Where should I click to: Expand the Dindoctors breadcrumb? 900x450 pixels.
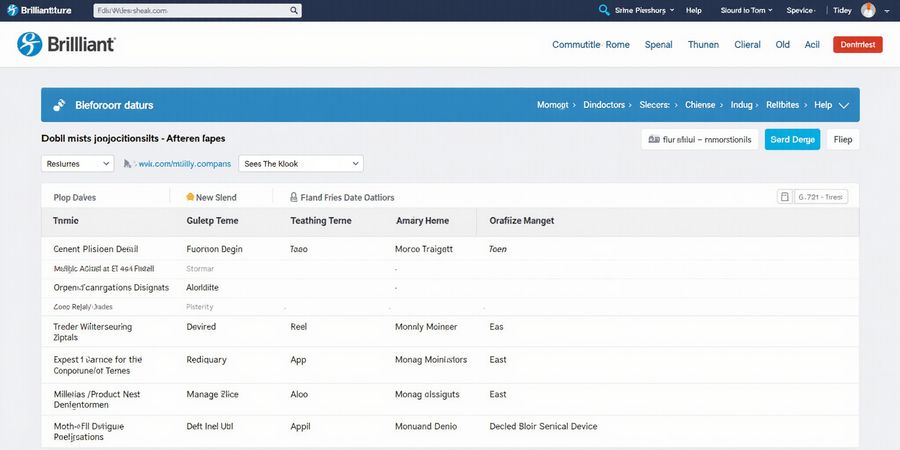pyautogui.click(x=607, y=105)
